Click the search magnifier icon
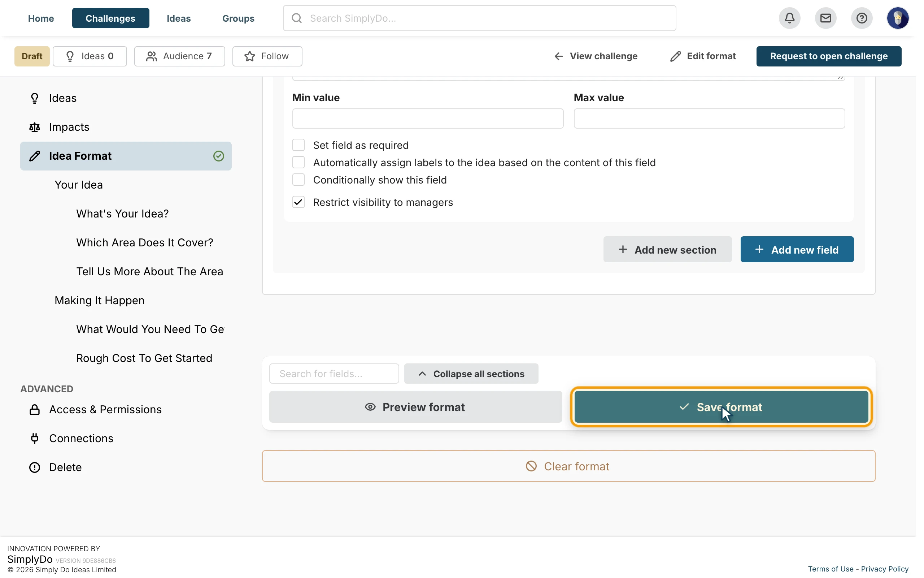 (x=297, y=18)
